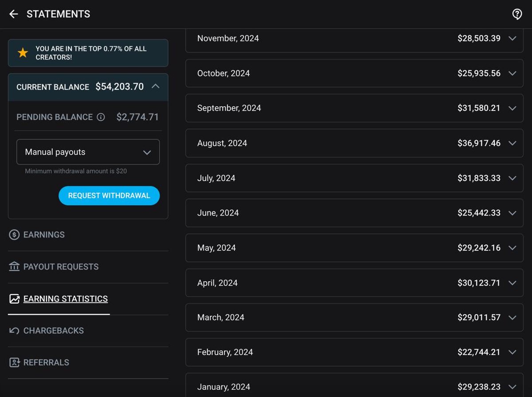This screenshot has width=532, height=397.
Task: Click the $36,917.46 amount for August
Action: [479, 143]
